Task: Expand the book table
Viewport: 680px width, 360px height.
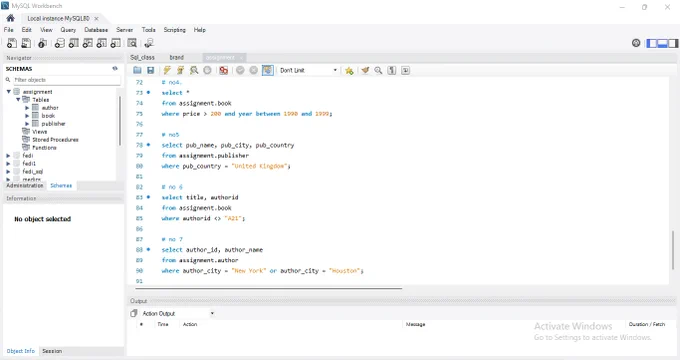Action: tap(27, 115)
